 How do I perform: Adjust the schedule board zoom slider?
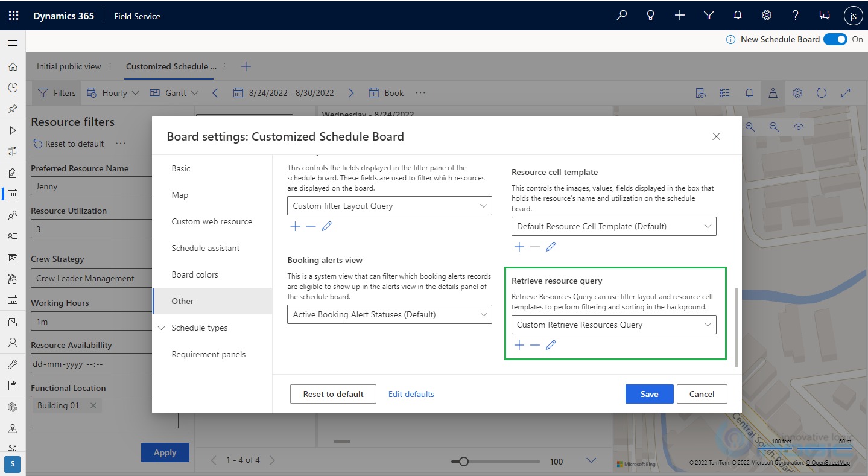point(464,461)
